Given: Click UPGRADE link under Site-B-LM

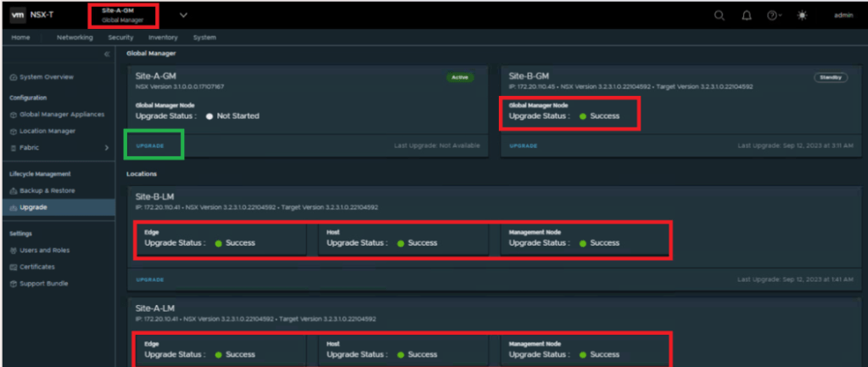Looking at the screenshot, I should pyautogui.click(x=150, y=279).
